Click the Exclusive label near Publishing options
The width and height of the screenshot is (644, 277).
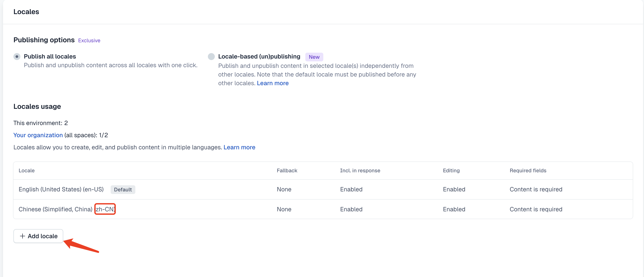(89, 41)
